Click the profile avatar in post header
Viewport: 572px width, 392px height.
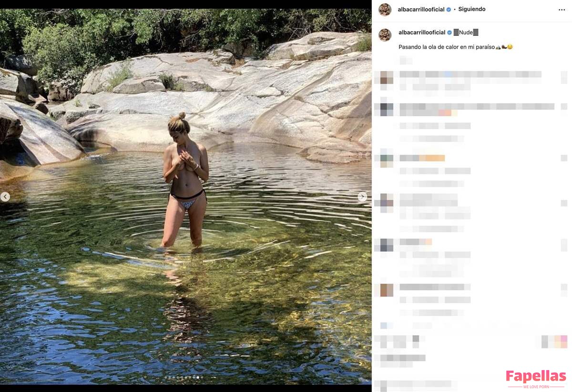(385, 10)
